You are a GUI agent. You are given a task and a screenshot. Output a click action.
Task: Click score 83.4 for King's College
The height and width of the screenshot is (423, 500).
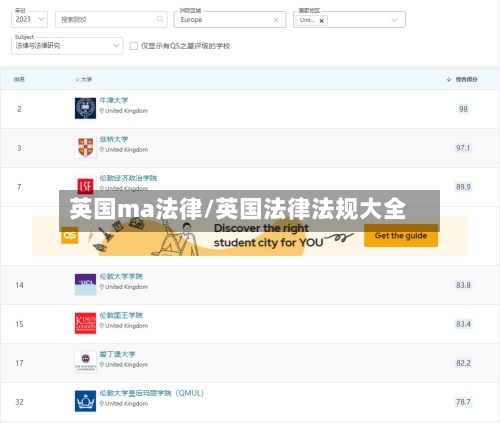[x=463, y=324]
